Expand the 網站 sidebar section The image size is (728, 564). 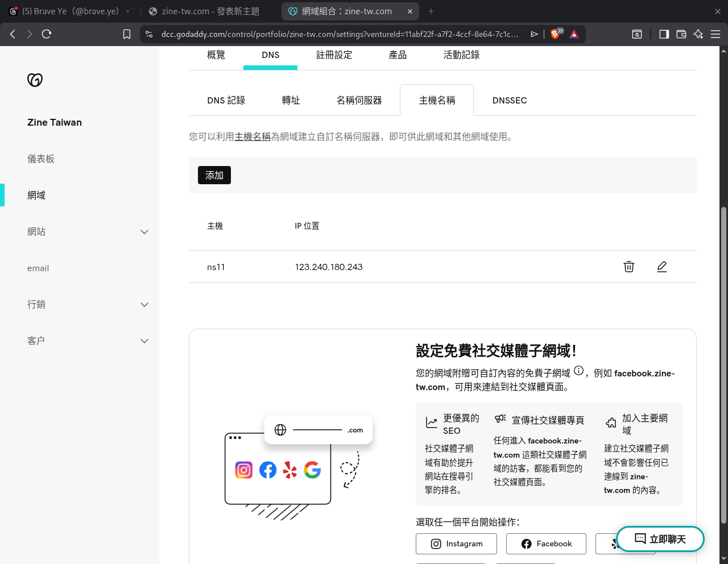[x=144, y=232]
